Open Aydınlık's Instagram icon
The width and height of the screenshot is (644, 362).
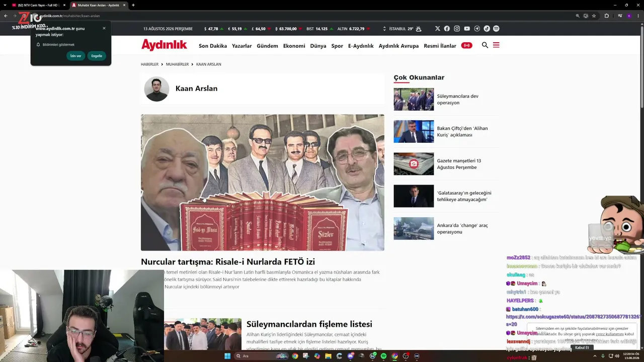point(457,29)
